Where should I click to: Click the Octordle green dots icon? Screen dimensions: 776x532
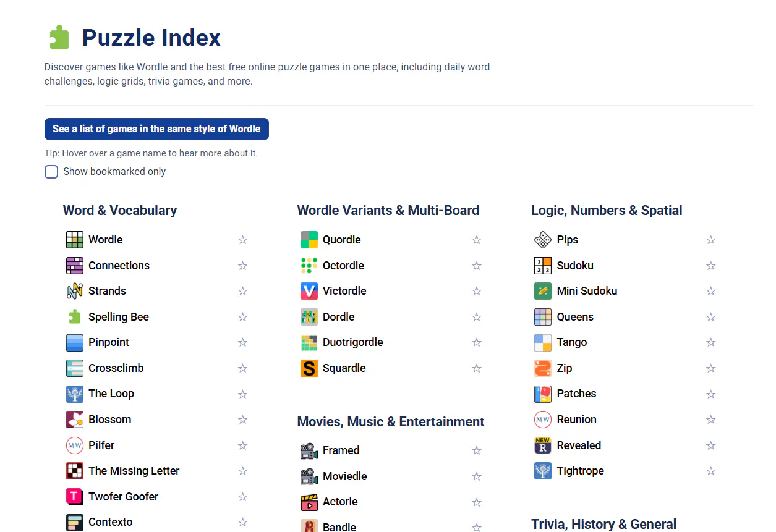point(309,266)
